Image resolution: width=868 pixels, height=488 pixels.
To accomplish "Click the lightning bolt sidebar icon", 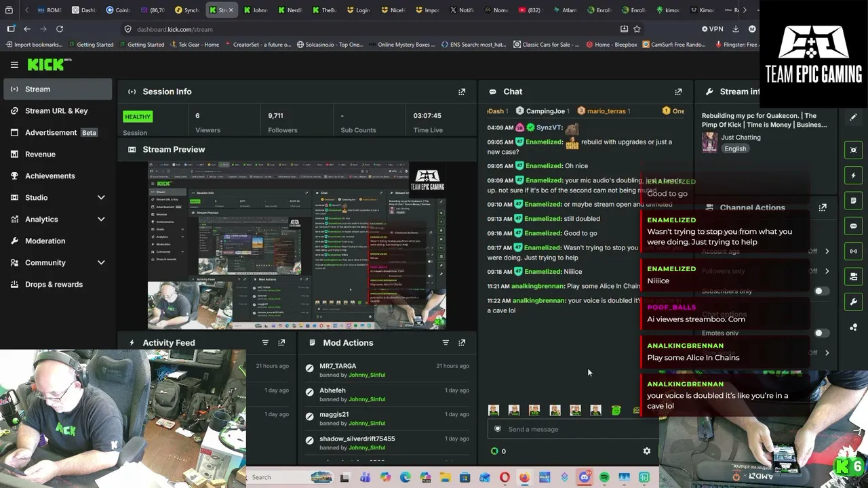I will click(x=853, y=176).
